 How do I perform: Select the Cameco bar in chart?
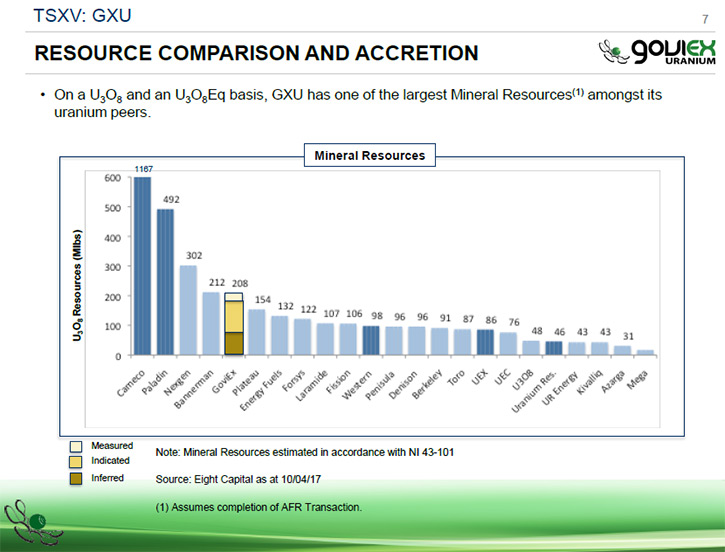(142, 266)
